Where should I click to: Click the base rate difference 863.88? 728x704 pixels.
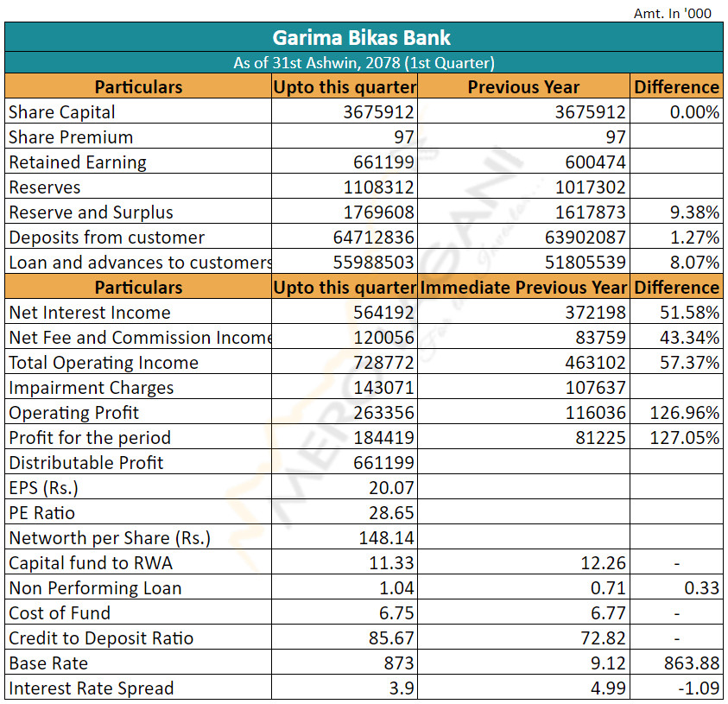click(x=692, y=663)
